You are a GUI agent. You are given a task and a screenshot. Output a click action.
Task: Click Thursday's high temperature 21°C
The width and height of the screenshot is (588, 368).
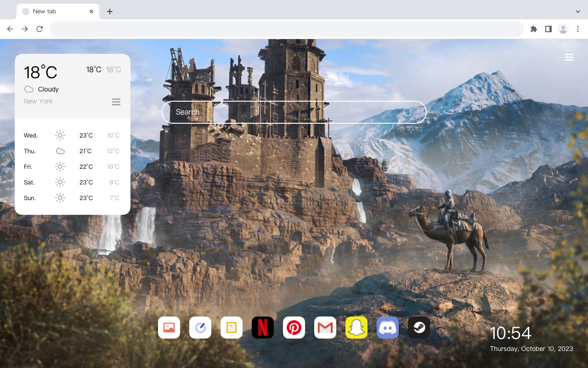coord(85,151)
